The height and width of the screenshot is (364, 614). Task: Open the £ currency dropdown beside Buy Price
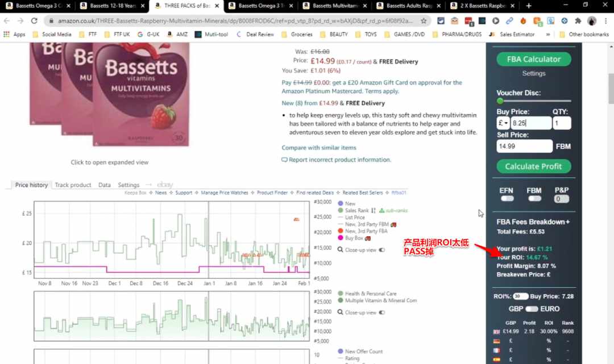pyautogui.click(x=503, y=123)
